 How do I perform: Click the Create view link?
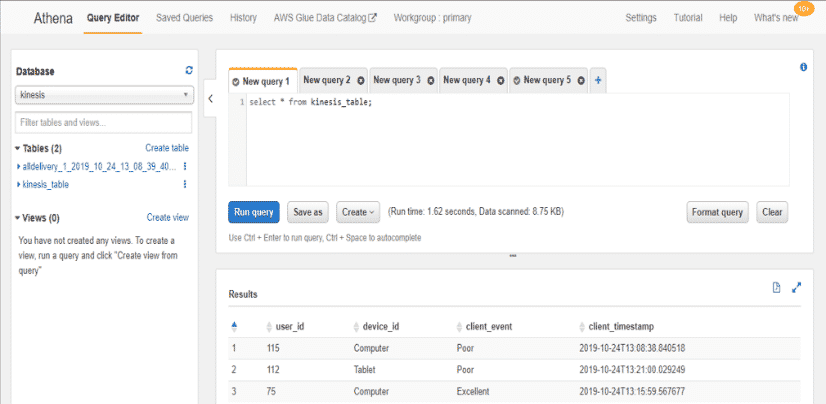coord(168,218)
